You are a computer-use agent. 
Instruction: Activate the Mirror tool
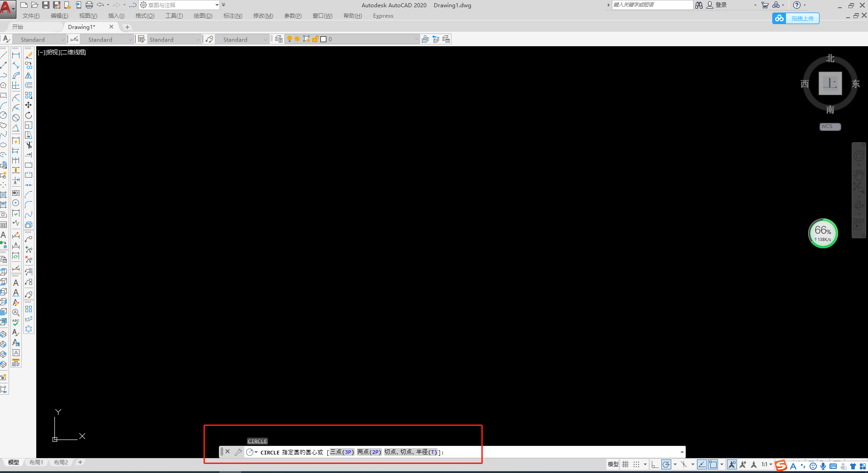pos(29,75)
